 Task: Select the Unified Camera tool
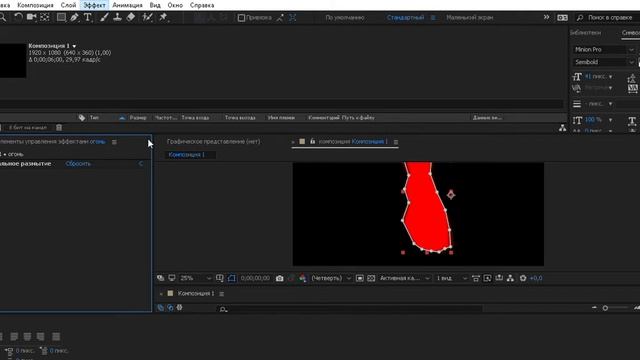[x=31, y=17]
